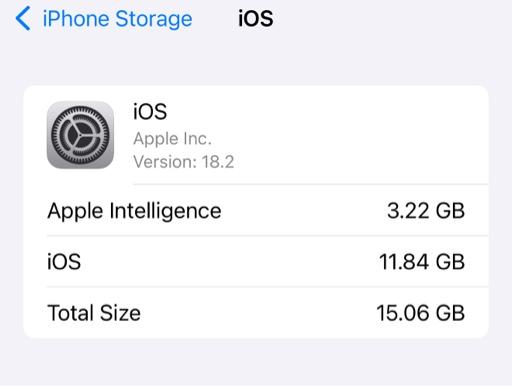Tap the separator line below Version: 18.2
512x386 pixels.
point(310,184)
